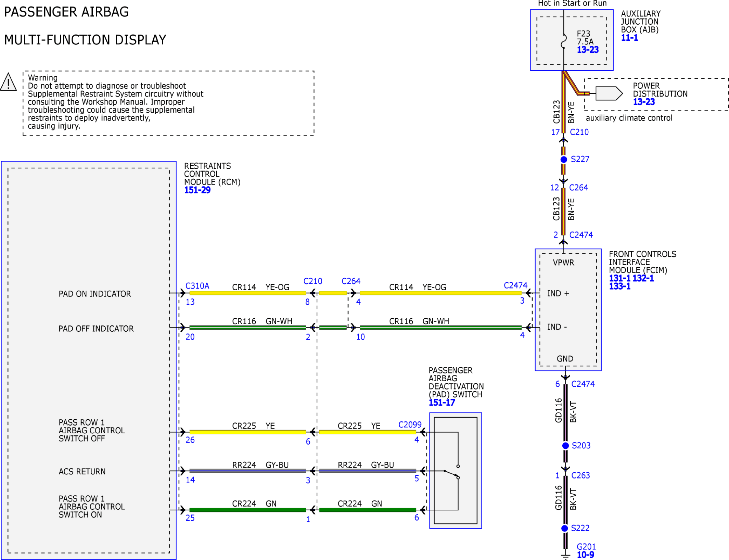The width and height of the screenshot is (729, 560).
Task: Select the ACS RETURN label
Action: [x=82, y=472]
